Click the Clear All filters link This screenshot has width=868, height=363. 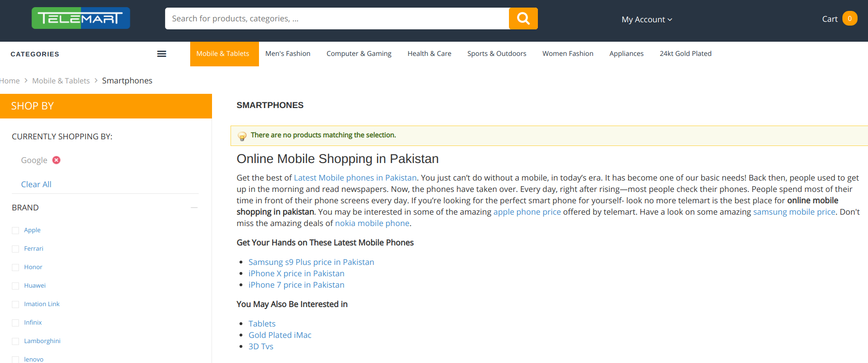click(36, 184)
